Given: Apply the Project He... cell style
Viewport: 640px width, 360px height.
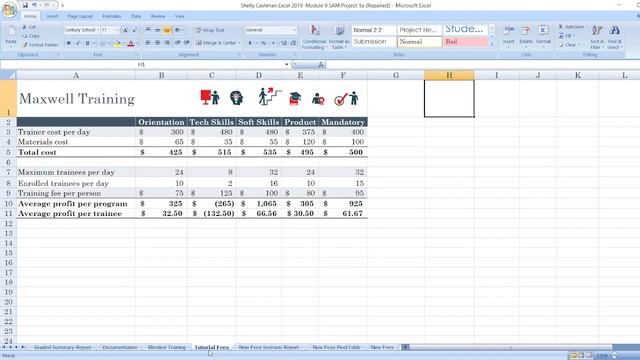Looking at the screenshot, I should click(x=420, y=30).
